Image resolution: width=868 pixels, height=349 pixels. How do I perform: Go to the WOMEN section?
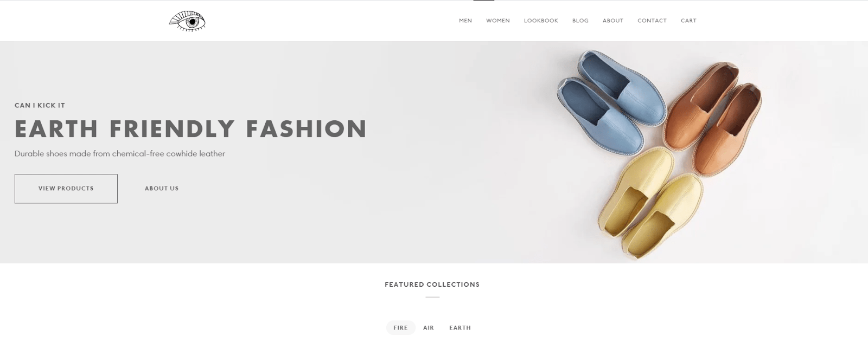[x=498, y=21]
